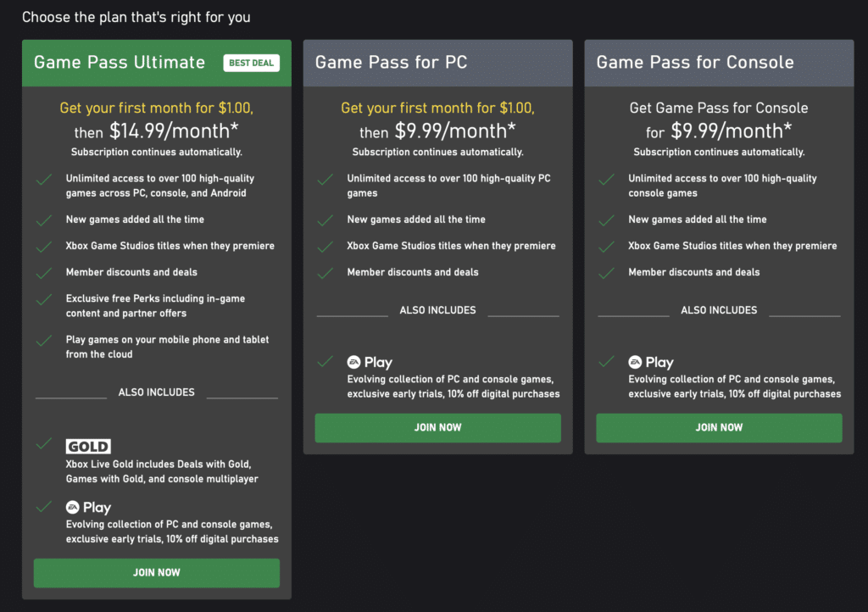This screenshot has height=612, width=868.
Task: Click the checkmark by Exclusive free Perks
Action: pos(44,299)
